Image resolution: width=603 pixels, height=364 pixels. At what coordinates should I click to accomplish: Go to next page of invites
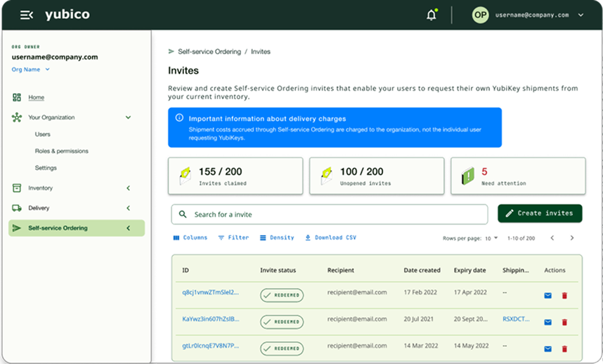pyautogui.click(x=572, y=238)
